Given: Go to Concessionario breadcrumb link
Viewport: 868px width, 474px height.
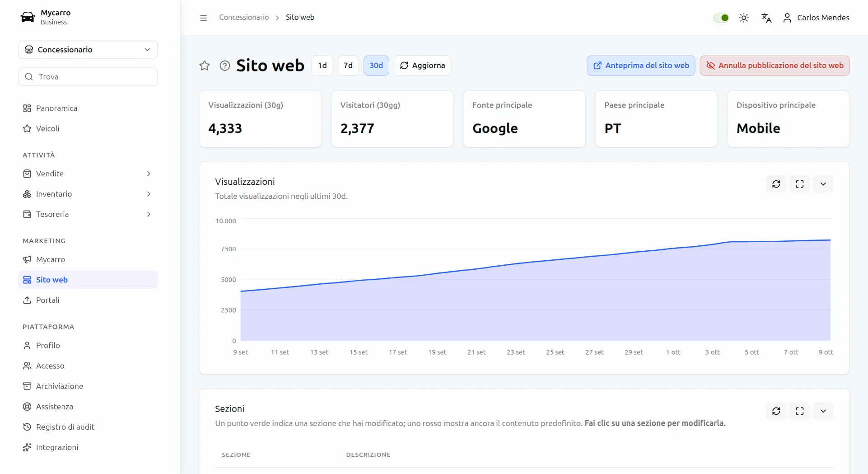Looking at the screenshot, I should (244, 17).
